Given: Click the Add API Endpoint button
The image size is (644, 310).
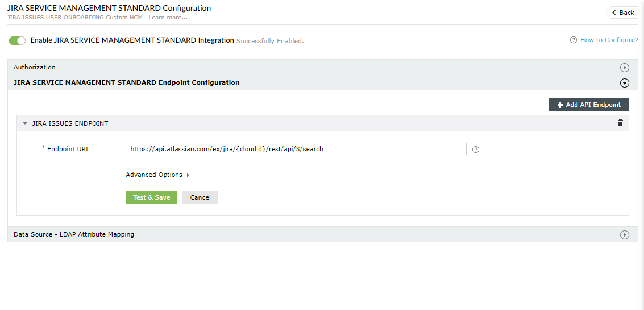Looking at the screenshot, I should pos(589,105).
